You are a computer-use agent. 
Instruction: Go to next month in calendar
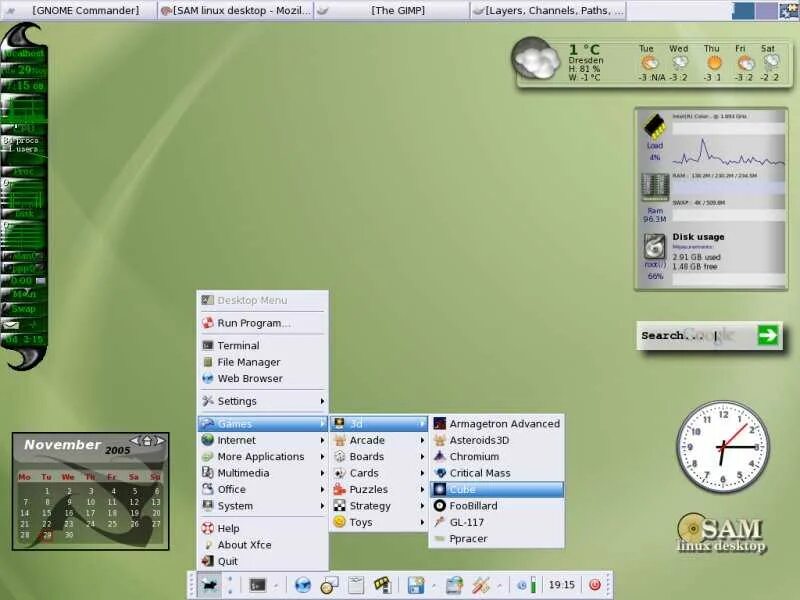pyautogui.click(x=160, y=440)
